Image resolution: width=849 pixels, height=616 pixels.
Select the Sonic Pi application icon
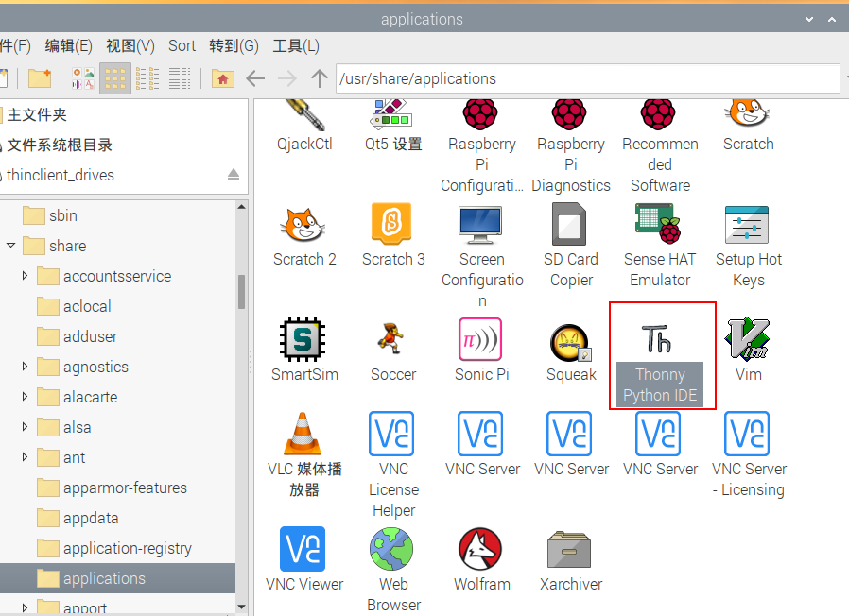click(480, 339)
